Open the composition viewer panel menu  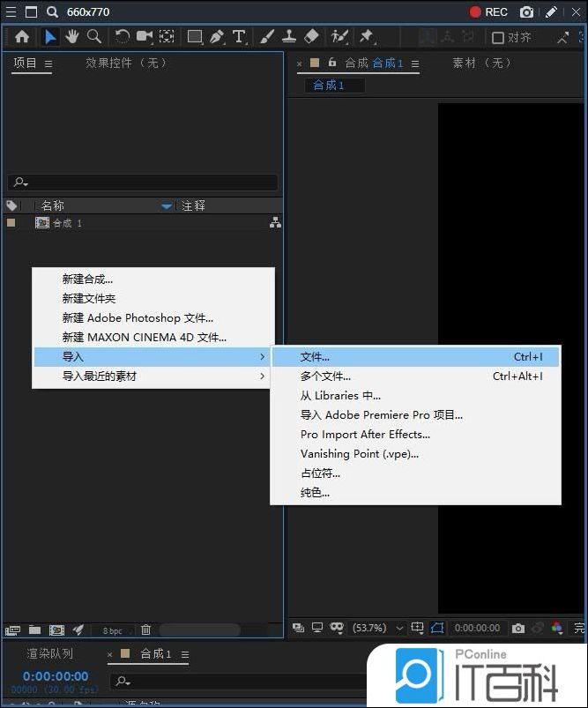point(415,64)
